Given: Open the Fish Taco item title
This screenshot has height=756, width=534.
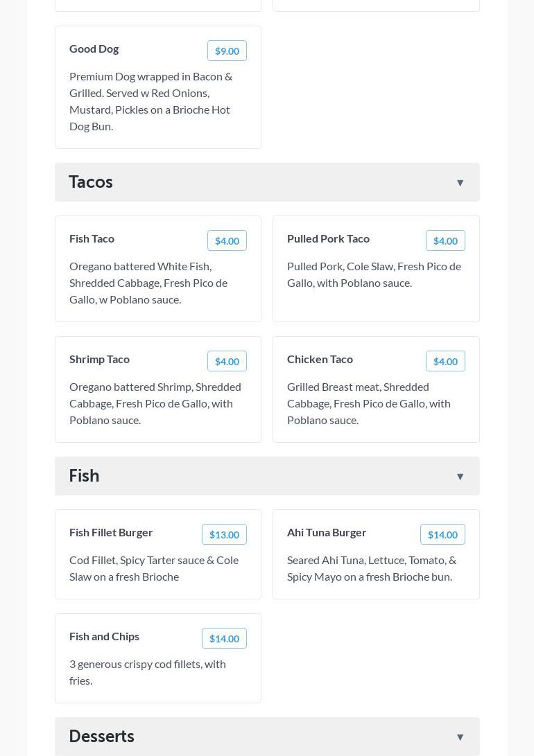Looking at the screenshot, I should pos(92,238).
